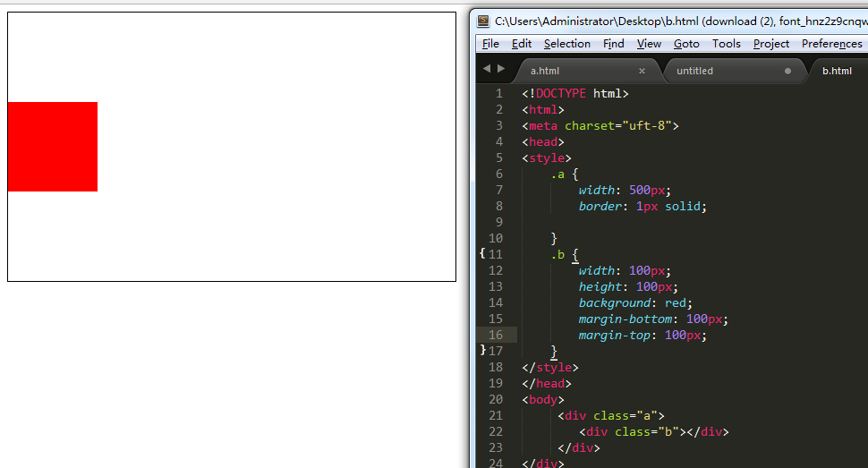Click the Sublime Text app icon in title bar
Image resolution: width=868 pixels, height=468 pixels.
tap(483, 21)
